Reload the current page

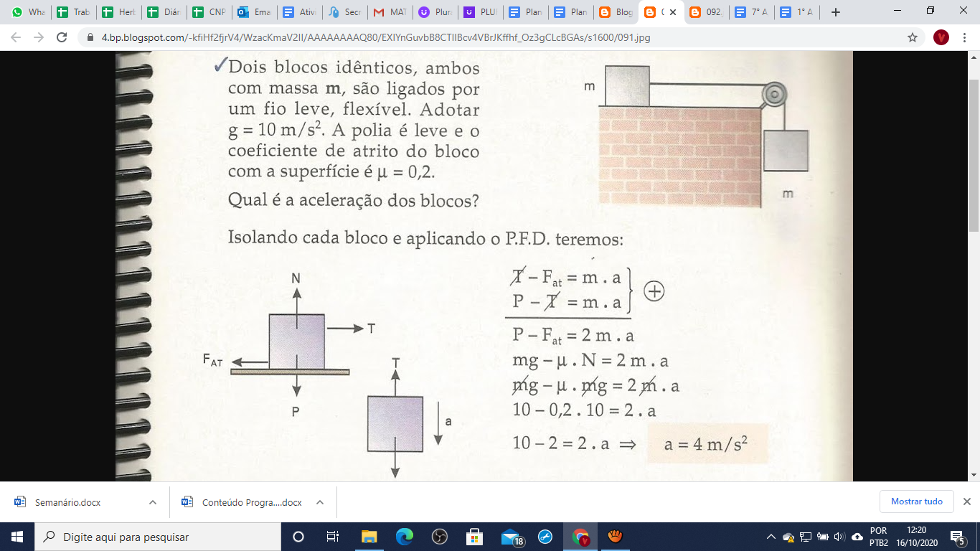(62, 37)
